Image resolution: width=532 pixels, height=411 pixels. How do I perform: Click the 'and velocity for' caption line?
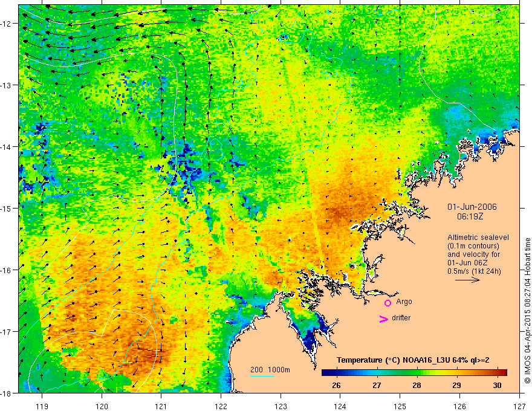473,254
